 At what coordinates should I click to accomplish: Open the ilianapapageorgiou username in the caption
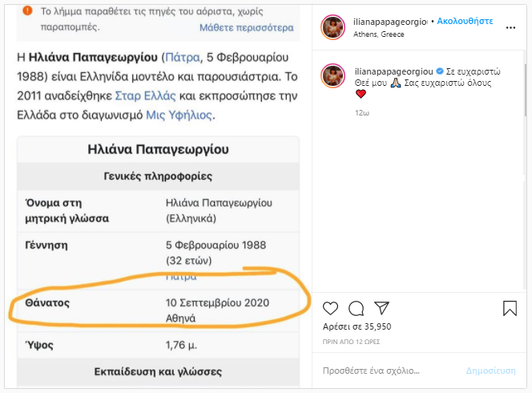pos(393,71)
